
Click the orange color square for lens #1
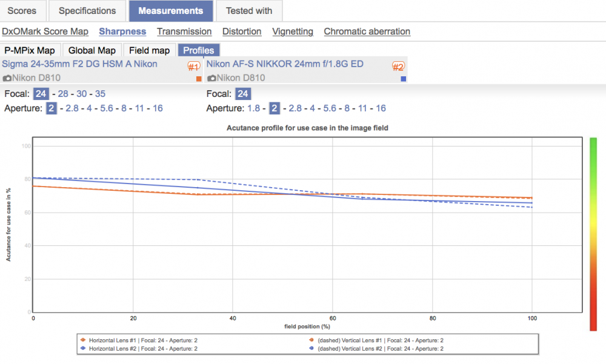pos(199,79)
